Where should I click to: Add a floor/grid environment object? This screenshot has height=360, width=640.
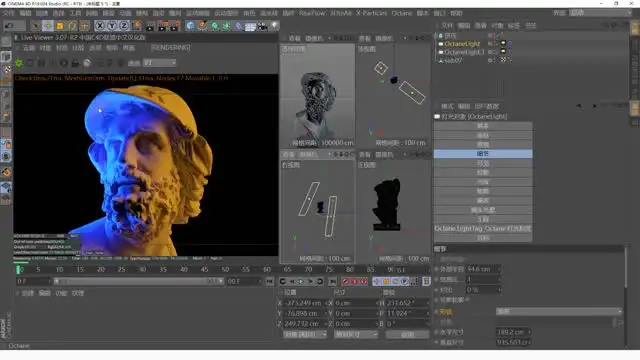click(250, 27)
